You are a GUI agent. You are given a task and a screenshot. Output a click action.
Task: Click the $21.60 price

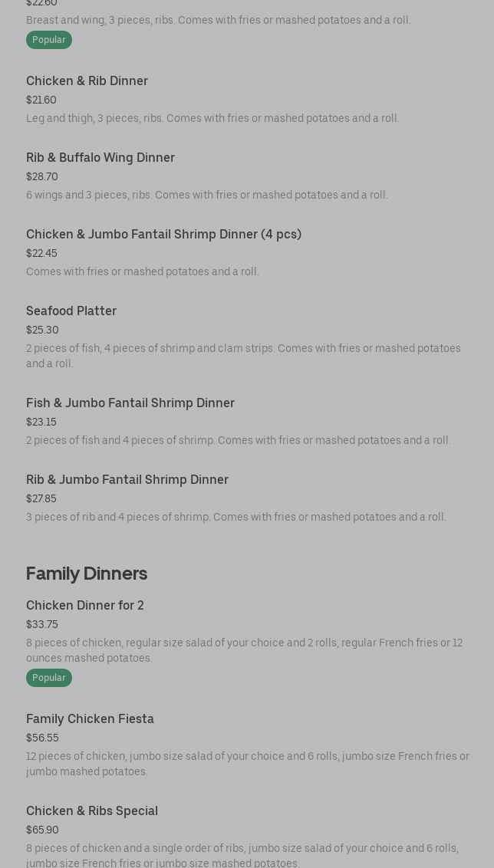(x=41, y=100)
